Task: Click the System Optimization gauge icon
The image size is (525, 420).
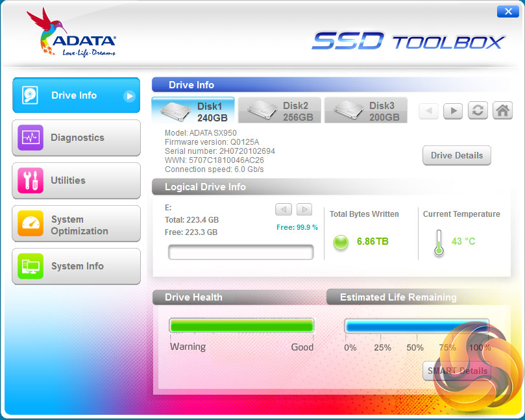Action: [x=31, y=223]
